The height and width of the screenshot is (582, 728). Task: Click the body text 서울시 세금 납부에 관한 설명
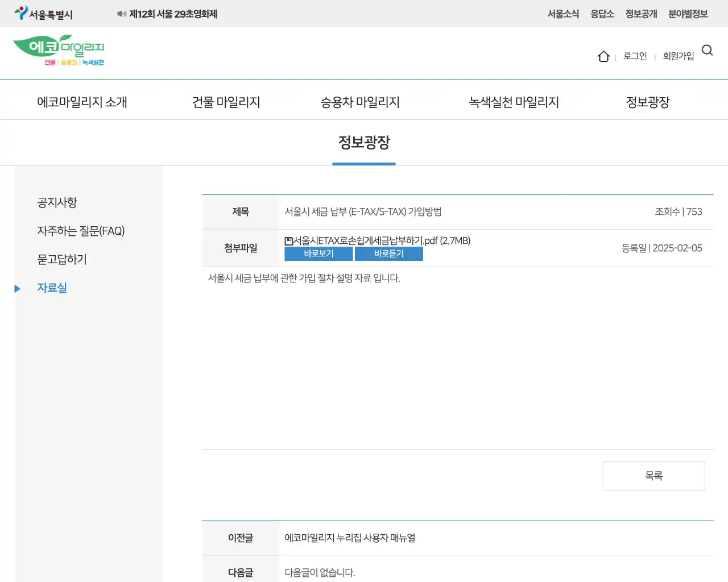point(304,278)
